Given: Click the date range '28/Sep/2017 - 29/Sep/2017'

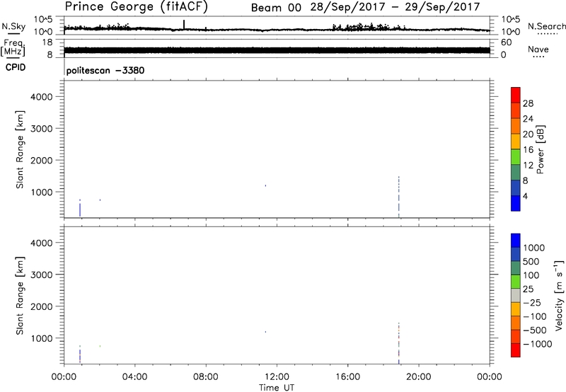Looking at the screenshot, I should pyautogui.click(x=395, y=7).
